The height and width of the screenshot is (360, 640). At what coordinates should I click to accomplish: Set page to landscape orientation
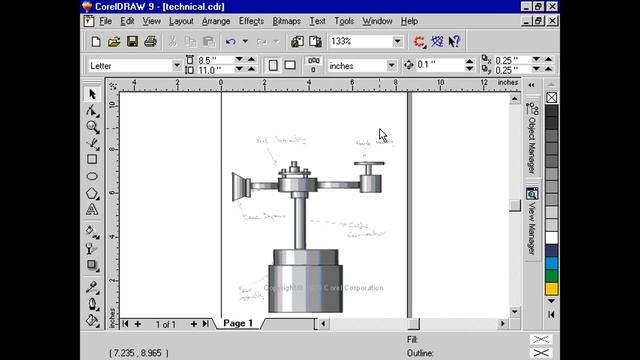pos(290,65)
